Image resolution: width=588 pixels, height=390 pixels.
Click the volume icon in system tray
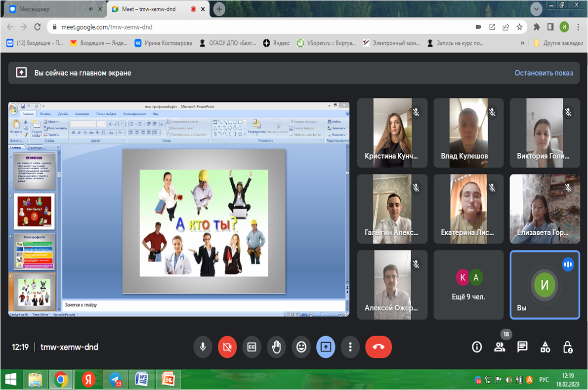(509, 380)
